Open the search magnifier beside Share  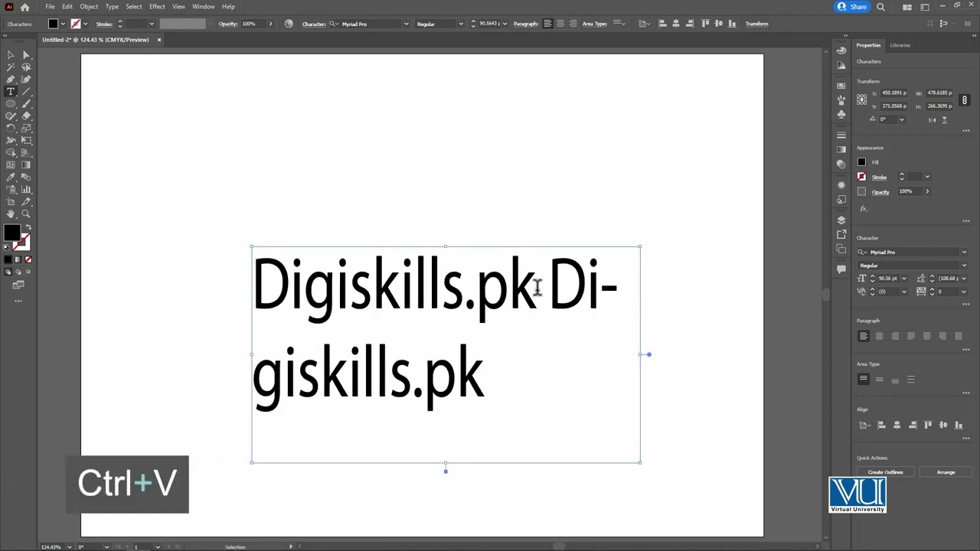pyautogui.click(x=880, y=7)
